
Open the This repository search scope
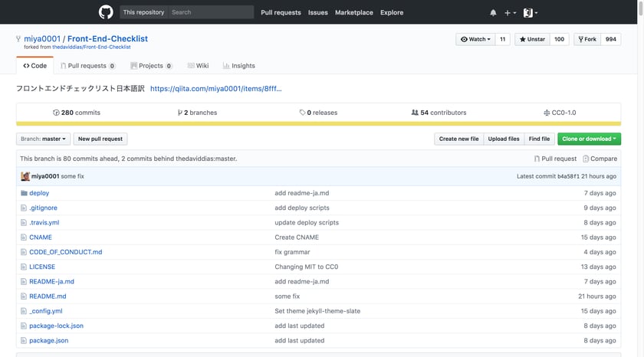click(144, 12)
